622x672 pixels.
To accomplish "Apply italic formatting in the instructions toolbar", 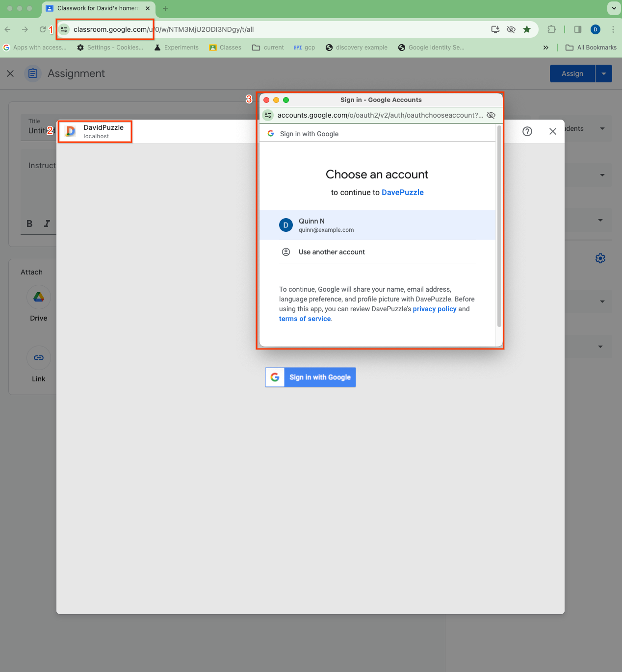I will coord(47,224).
